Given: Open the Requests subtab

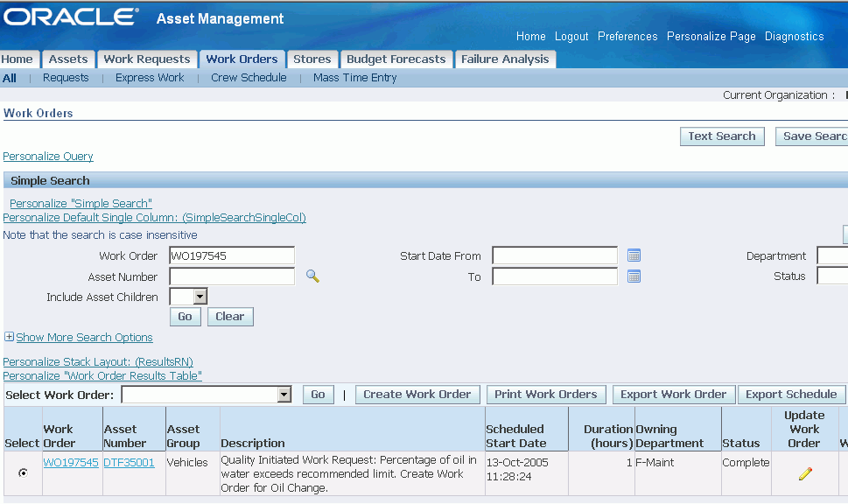Looking at the screenshot, I should coord(66,78).
